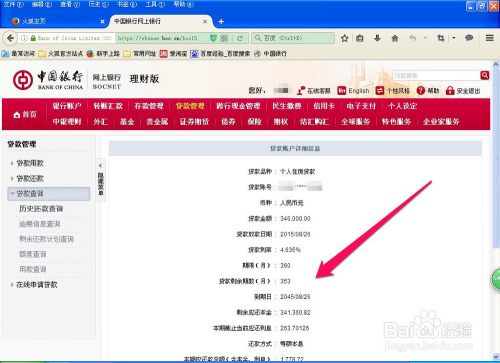The image size is (500, 363).
Task: Go to browser home page icon
Action: click(395, 38)
